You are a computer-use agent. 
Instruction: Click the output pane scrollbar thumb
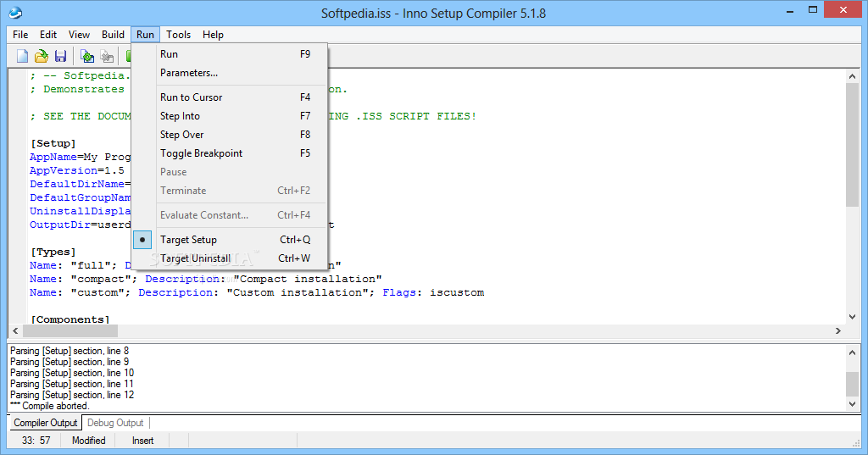point(852,384)
